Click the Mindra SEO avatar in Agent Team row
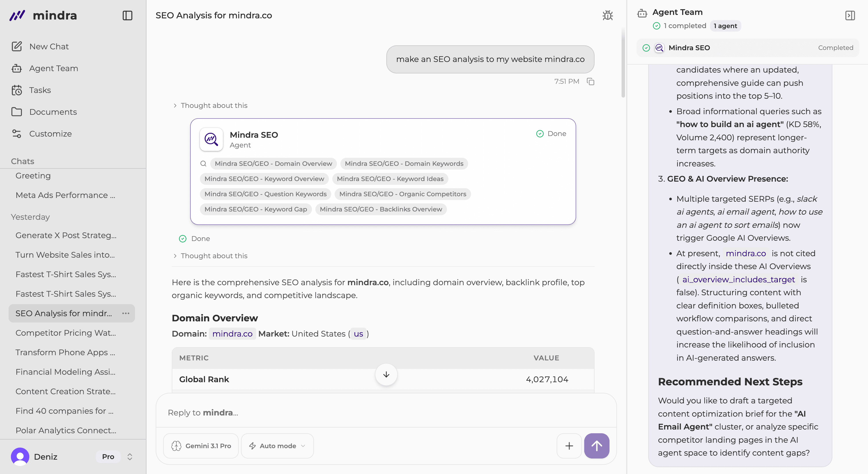868x474 pixels. tap(659, 48)
